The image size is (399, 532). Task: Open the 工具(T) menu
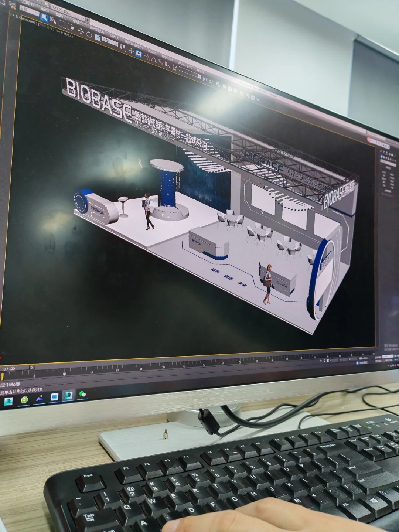click(x=28, y=4)
